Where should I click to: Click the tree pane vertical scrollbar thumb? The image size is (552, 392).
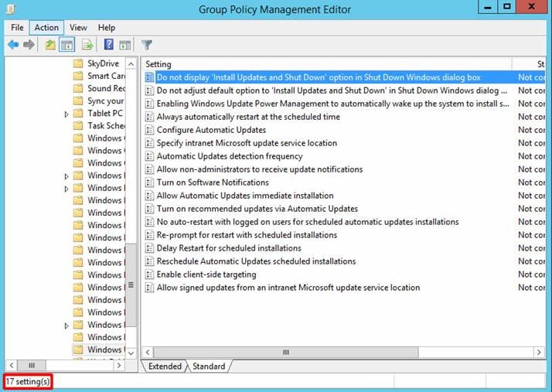[131, 285]
